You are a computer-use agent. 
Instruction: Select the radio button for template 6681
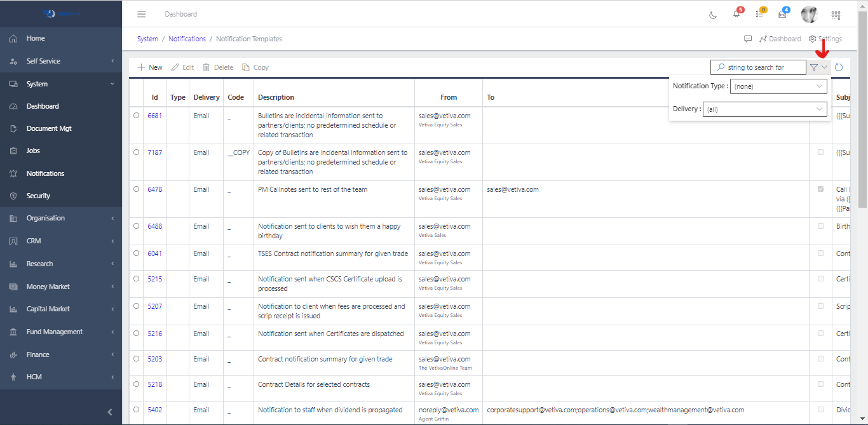click(x=135, y=116)
